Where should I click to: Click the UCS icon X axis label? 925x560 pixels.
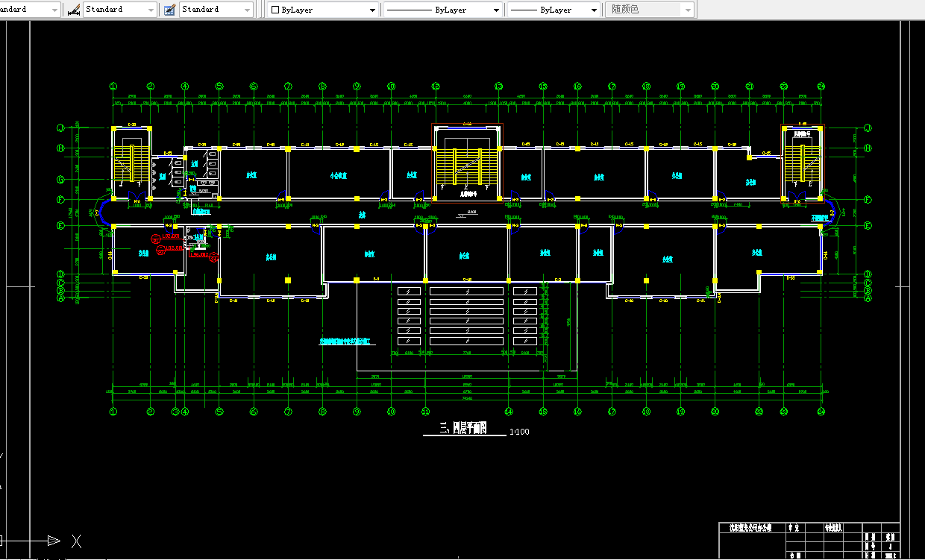75,541
